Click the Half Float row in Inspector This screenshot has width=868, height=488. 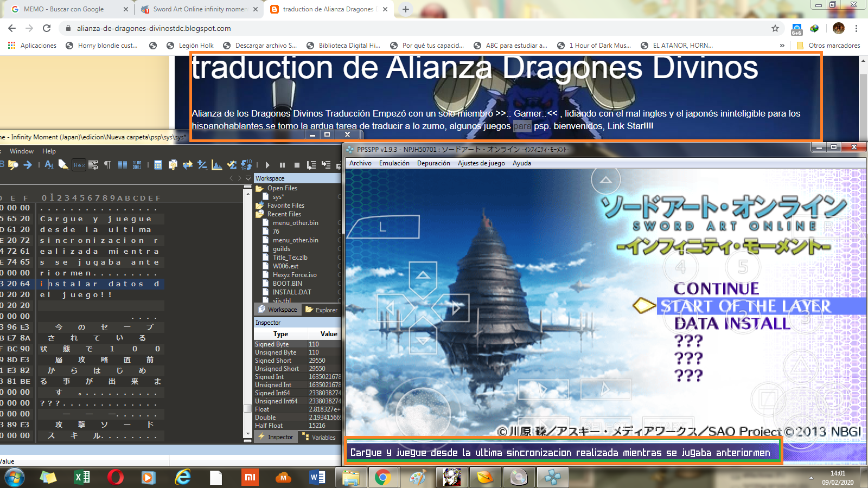(x=297, y=426)
